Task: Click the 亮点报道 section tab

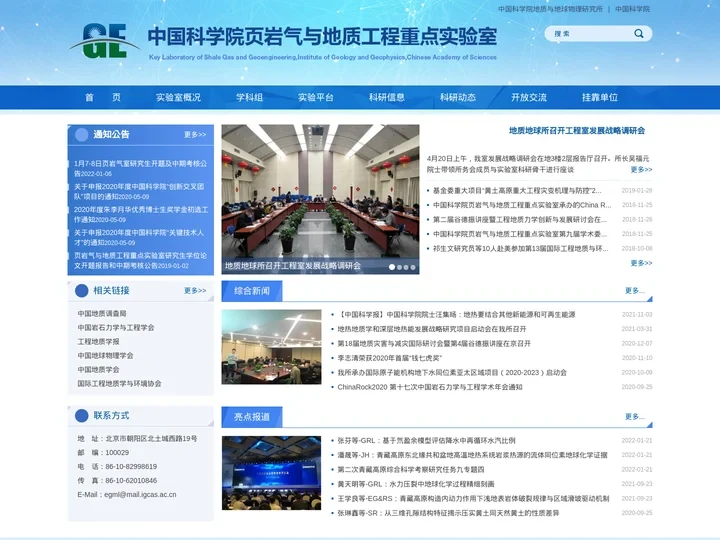Action: point(252,417)
